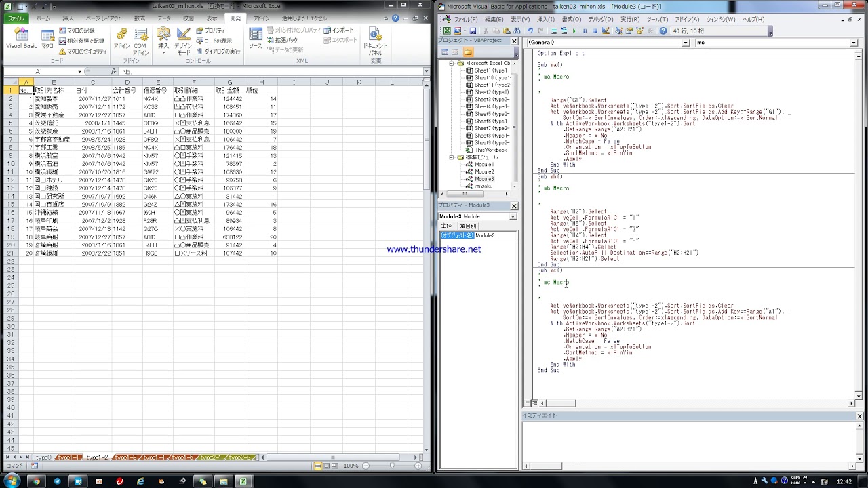Open the デバッグ(D) menu
Screen dimensions: 868x488
coord(600,19)
